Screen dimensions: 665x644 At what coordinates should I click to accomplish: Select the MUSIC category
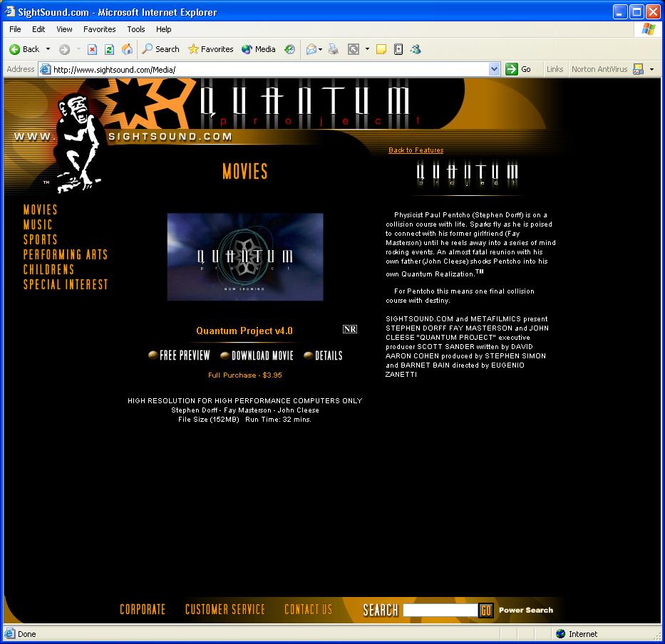coord(38,224)
